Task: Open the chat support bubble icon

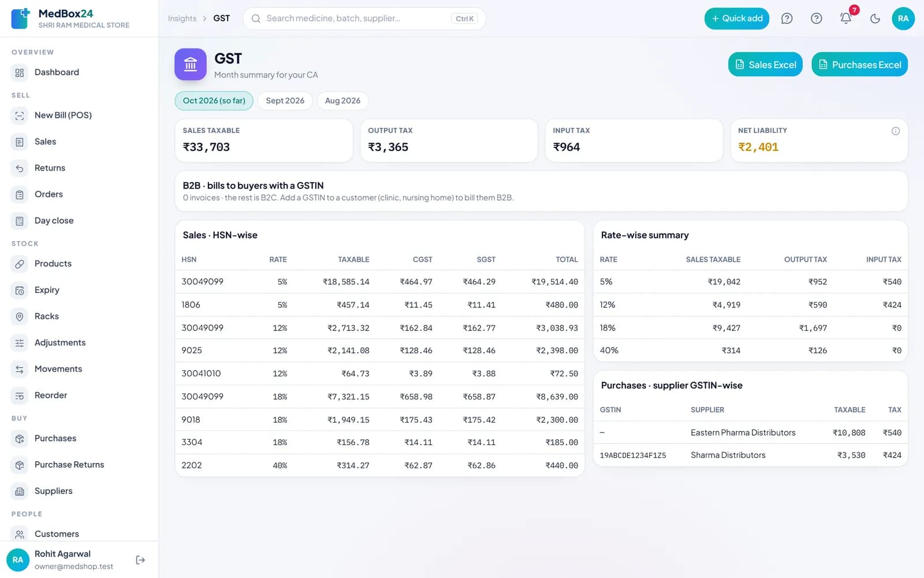Action: point(787,18)
